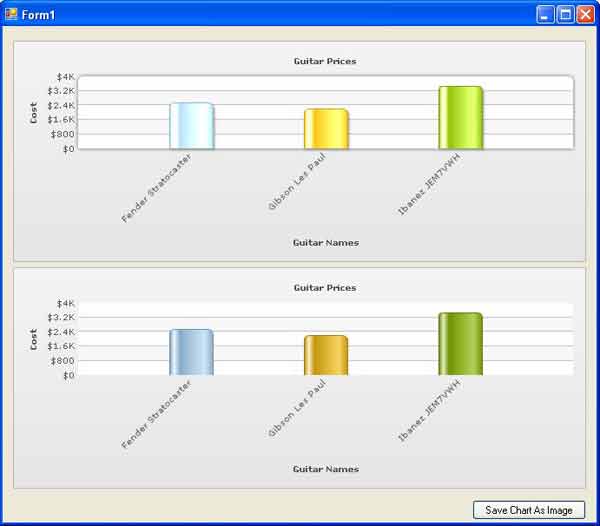Viewport: 600px width, 526px height.
Task: Click the Cost axis label on bottom chart
Action: coord(34,339)
